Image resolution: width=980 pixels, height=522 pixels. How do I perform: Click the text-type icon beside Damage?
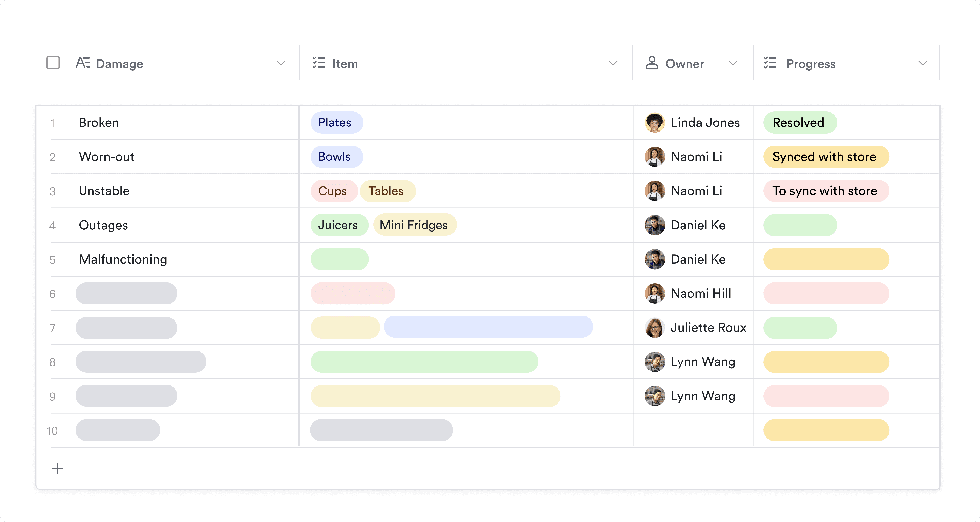tap(83, 63)
